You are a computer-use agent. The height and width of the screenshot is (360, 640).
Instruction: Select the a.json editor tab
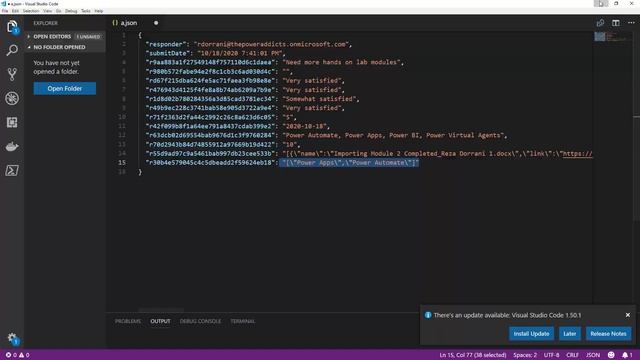(136, 23)
